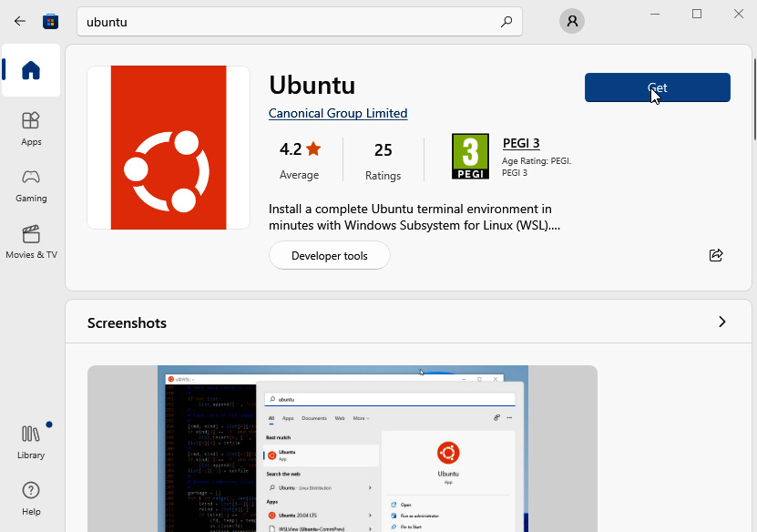757x532 pixels.
Task: Expand Screenshots with the chevron arrow
Action: coord(721,322)
